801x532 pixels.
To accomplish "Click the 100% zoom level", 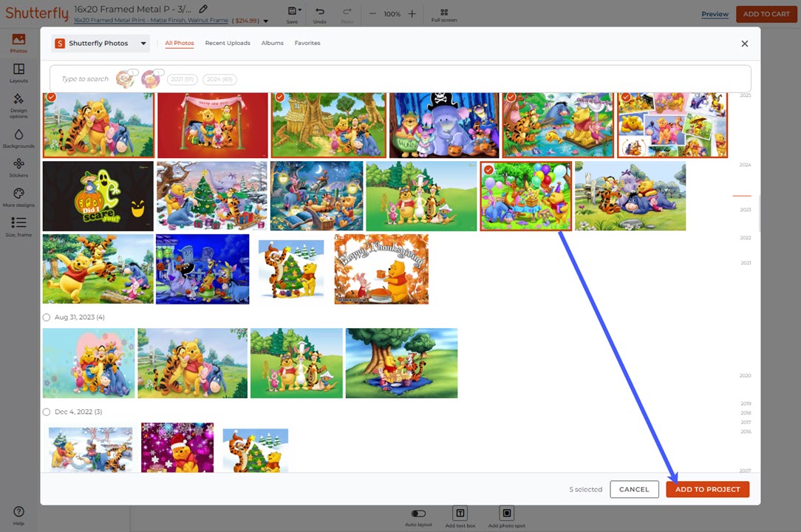I will click(392, 14).
